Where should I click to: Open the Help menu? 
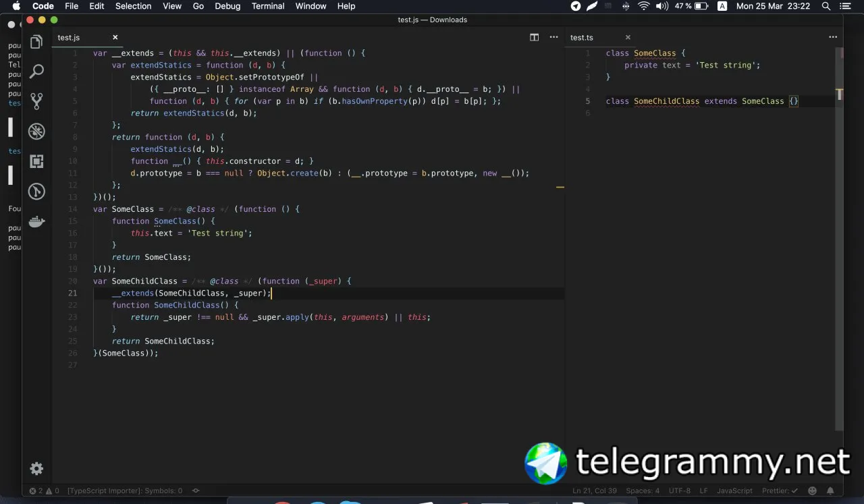pos(346,6)
